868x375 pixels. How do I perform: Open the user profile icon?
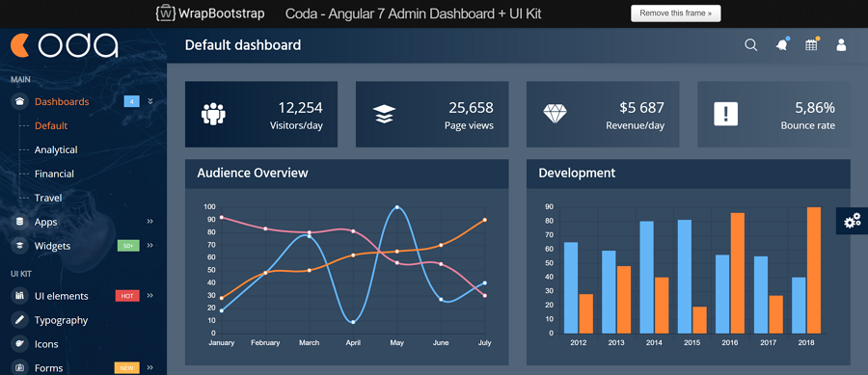click(841, 45)
